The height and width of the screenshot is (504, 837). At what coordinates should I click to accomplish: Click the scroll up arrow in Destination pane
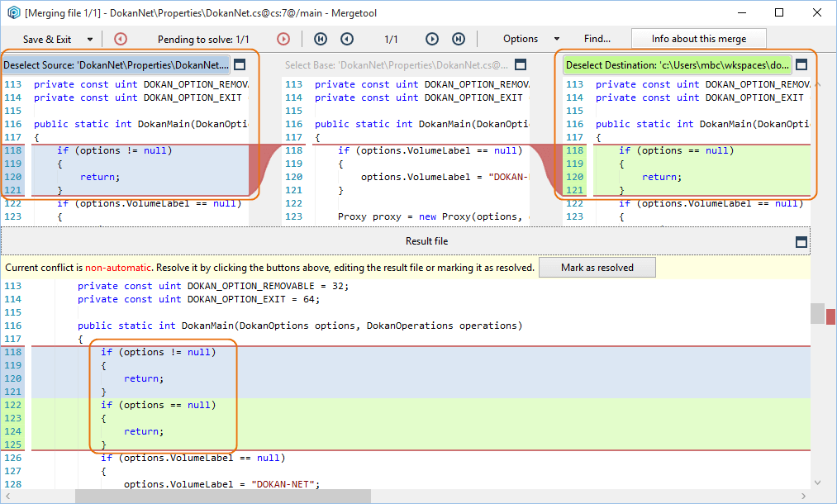click(x=817, y=84)
